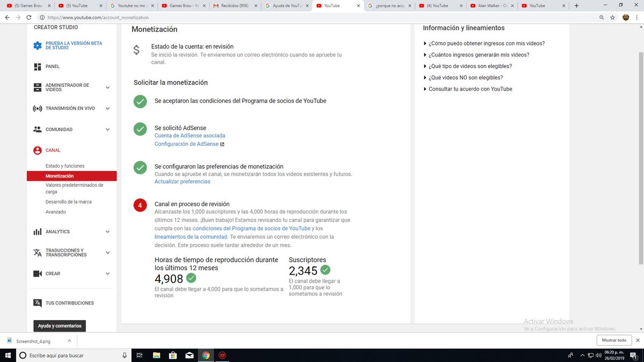Click the green check beside monetization preferences
The height and width of the screenshot is (362, 644).
[x=140, y=167]
